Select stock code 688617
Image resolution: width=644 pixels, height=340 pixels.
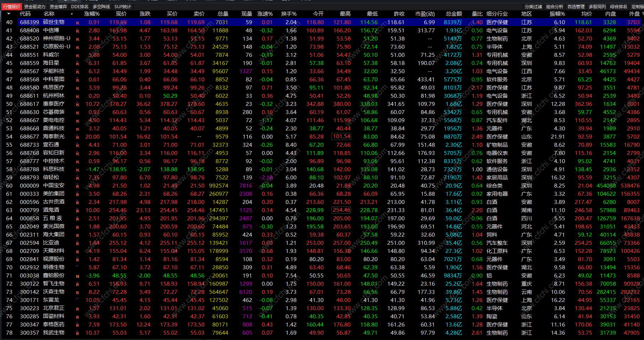pyautogui.click(x=30, y=104)
